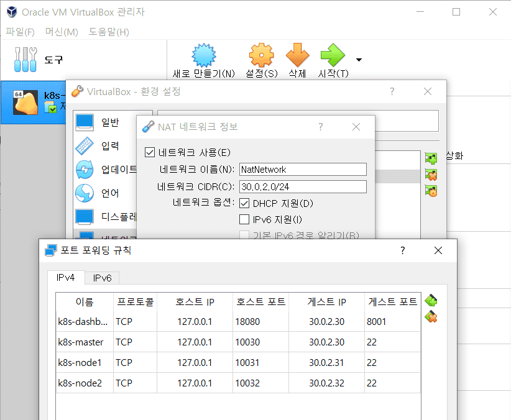
Task: Click guest port 8001 cell
Action: (x=392, y=322)
